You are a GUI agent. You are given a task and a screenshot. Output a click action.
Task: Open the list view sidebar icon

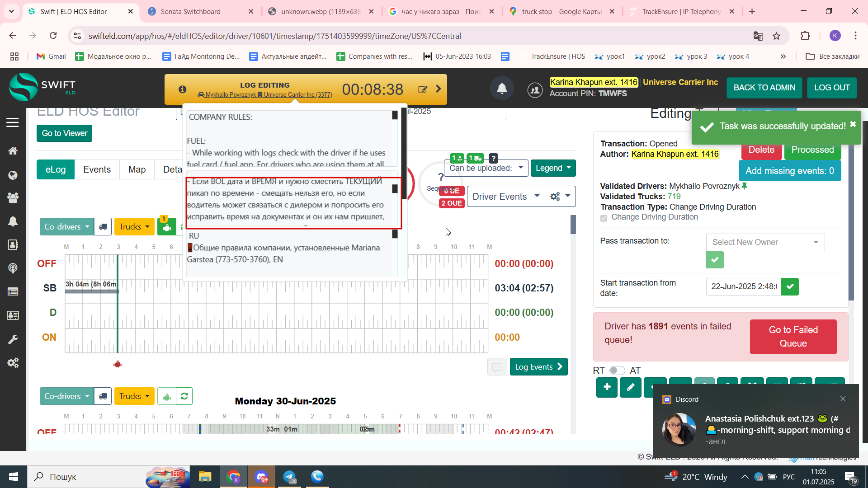(x=13, y=292)
